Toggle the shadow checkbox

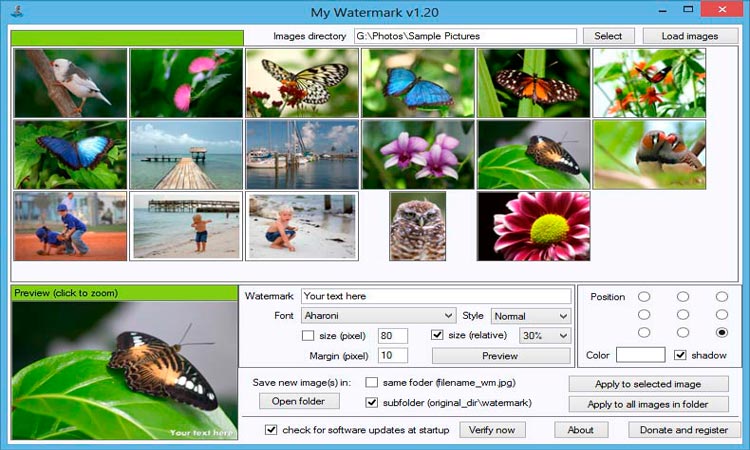click(680, 355)
